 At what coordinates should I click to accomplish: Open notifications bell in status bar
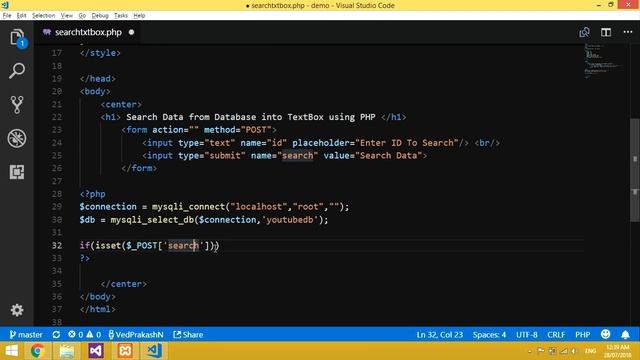[x=625, y=335]
